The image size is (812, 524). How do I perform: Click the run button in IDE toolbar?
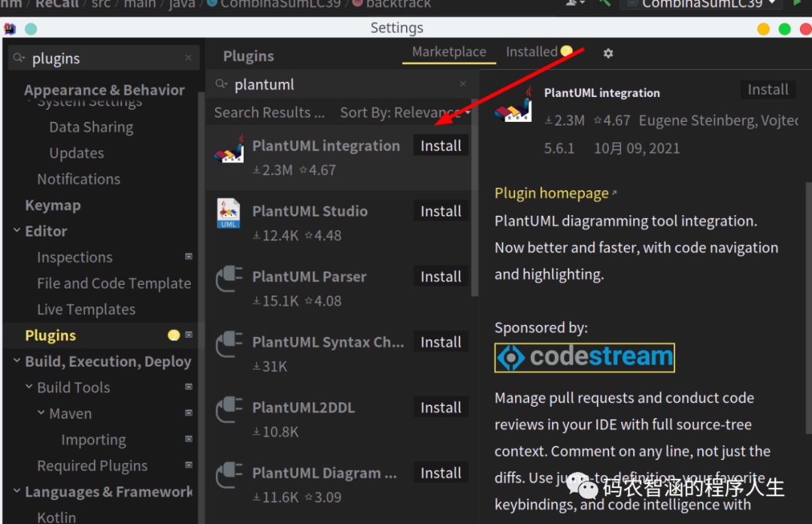point(797,3)
